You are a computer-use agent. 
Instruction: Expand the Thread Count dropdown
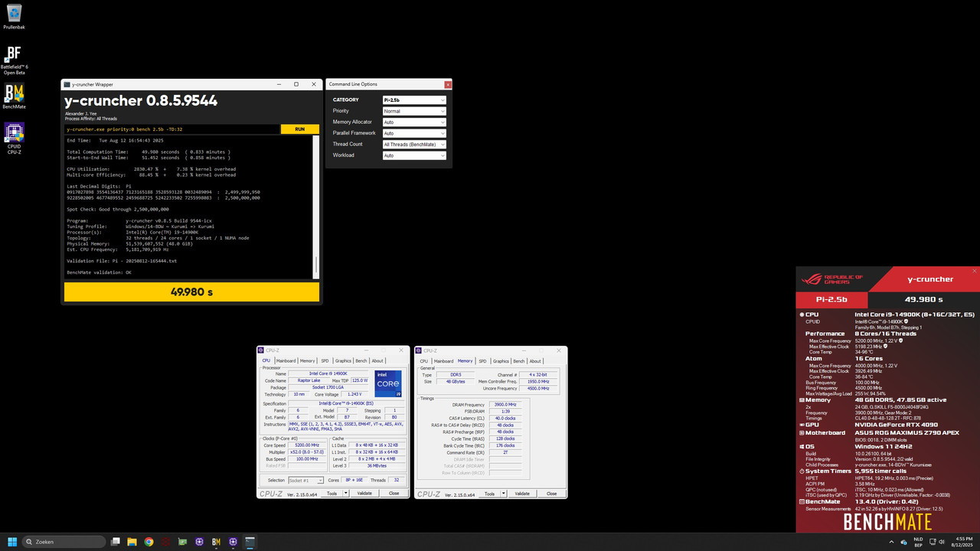pos(414,144)
